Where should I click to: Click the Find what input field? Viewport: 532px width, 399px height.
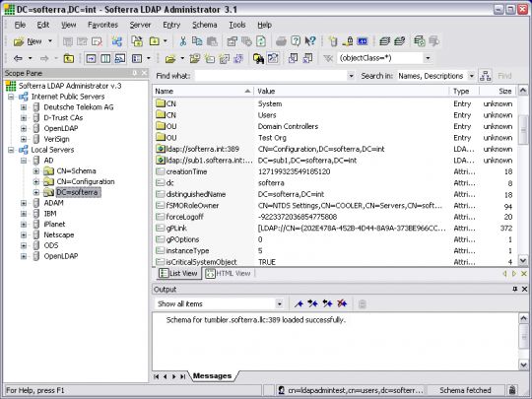(x=271, y=76)
